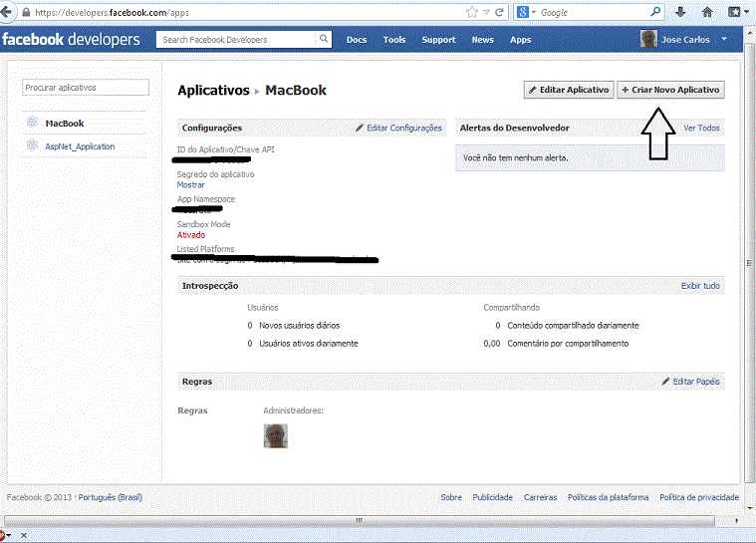Click the pencil icon on Editar Aplicativo button
Screen dimensions: 756x543
coord(532,90)
